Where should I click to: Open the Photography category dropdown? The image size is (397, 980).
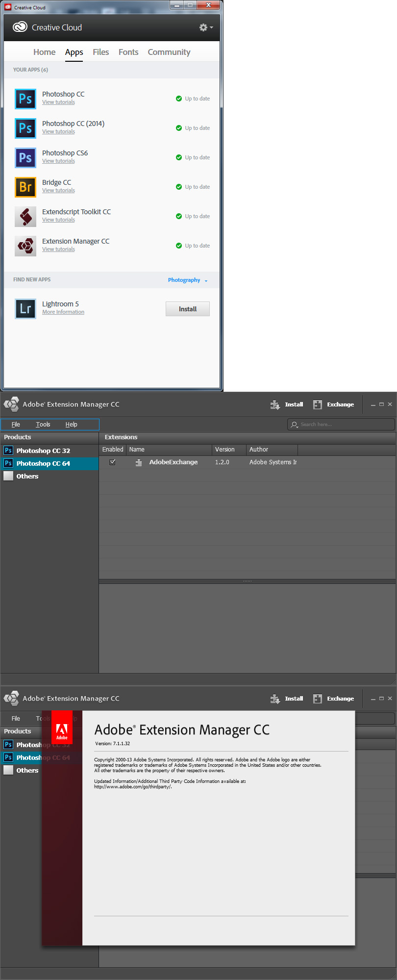pyautogui.click(x=188, y=280)
